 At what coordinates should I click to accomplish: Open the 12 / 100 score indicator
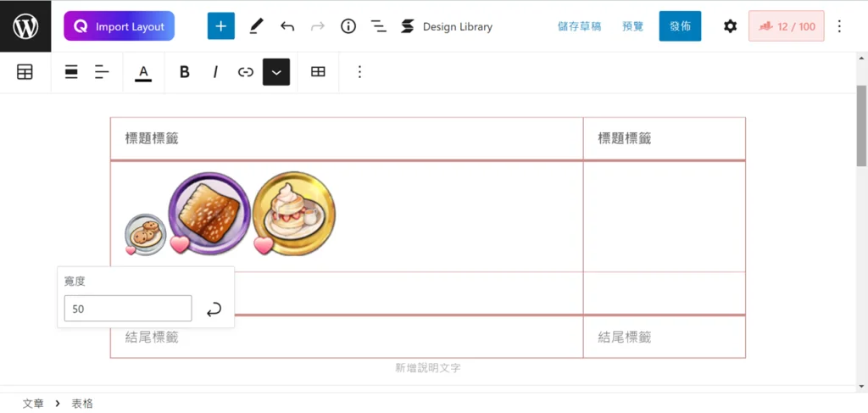(786, 26)
